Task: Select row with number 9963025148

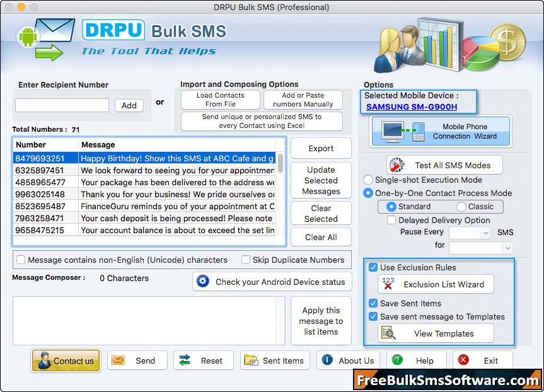Action: coord(144,194)
